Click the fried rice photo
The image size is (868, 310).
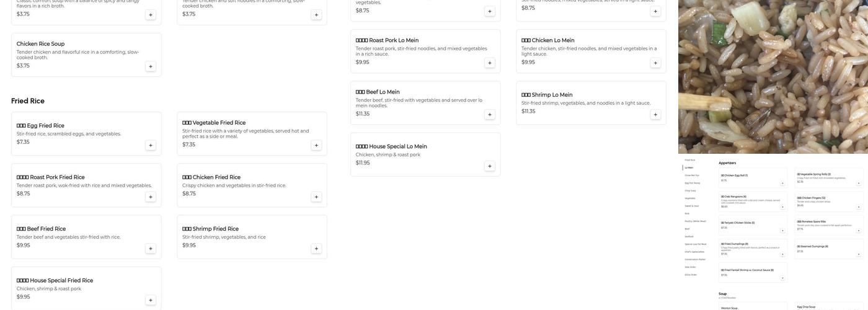click(773, 76)
